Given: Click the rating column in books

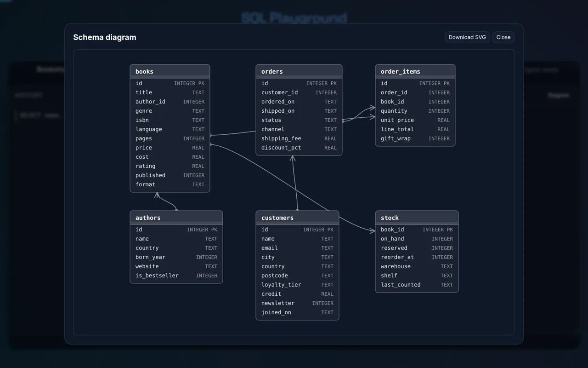Looking at the screenshot, I should pos(170,166).
